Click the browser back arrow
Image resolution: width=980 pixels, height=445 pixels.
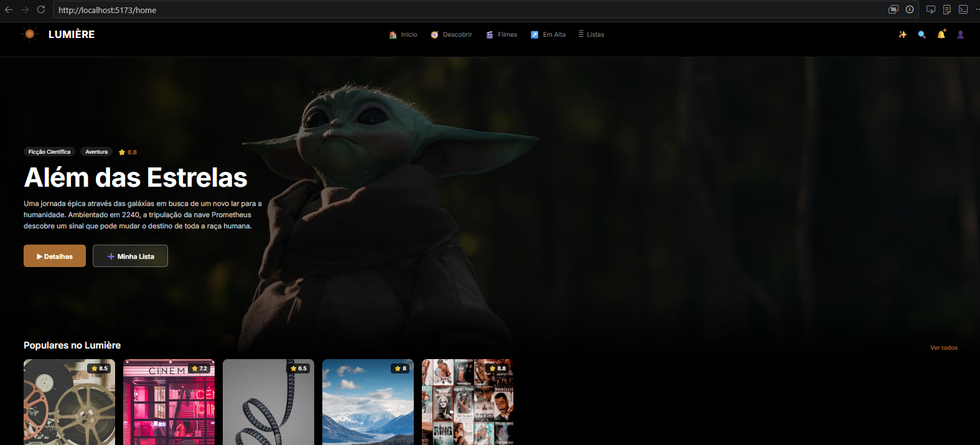(x=9, y=9)
